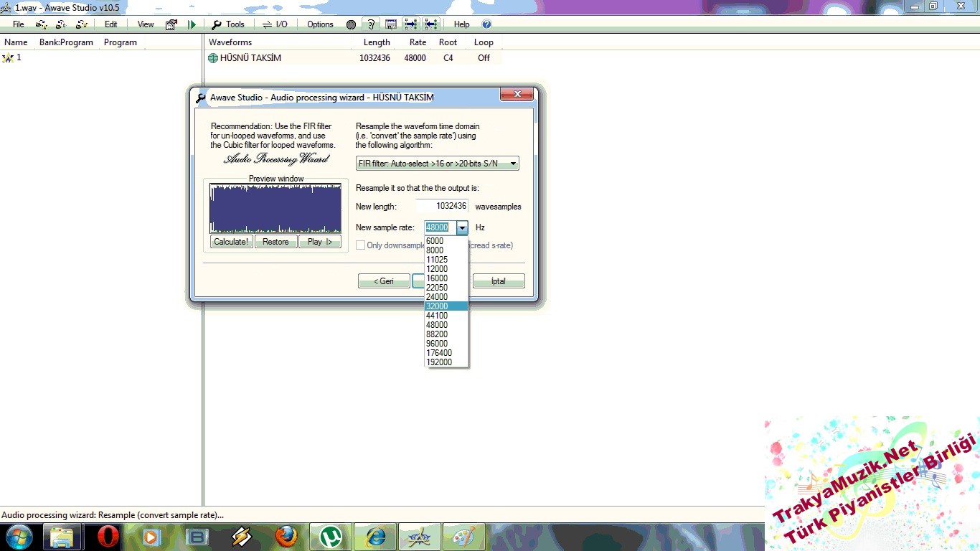Click the wrench icon next to Tools

[x=216, y=24]
